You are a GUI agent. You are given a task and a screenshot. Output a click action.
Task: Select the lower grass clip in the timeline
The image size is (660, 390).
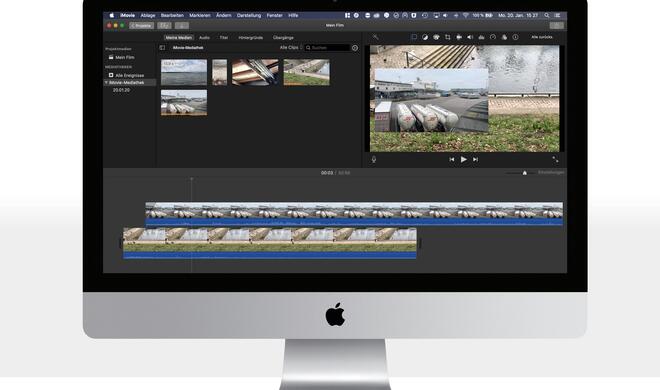[270, 243]
